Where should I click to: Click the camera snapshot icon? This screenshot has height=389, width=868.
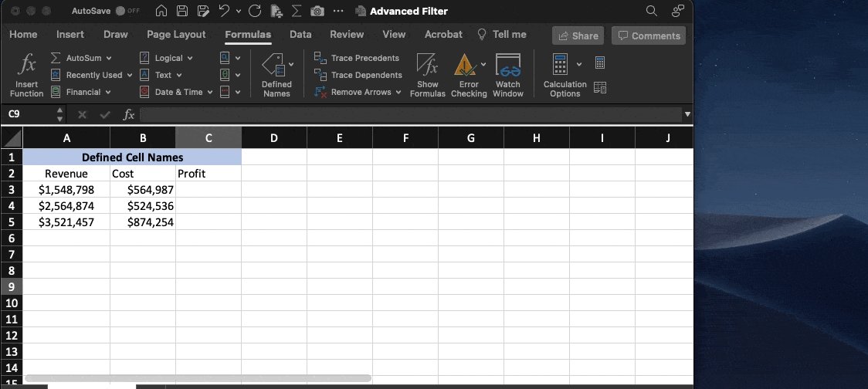coord(317,11)
